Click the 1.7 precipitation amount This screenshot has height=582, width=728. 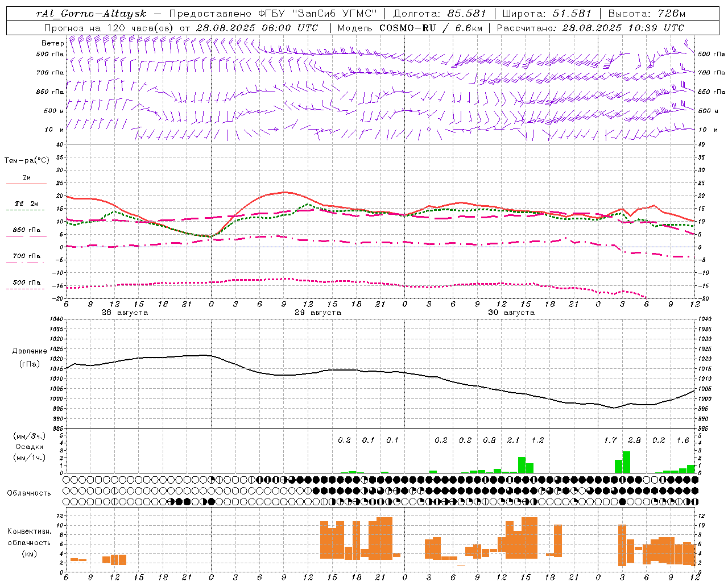pyautogui.click(x=610, y=440)
